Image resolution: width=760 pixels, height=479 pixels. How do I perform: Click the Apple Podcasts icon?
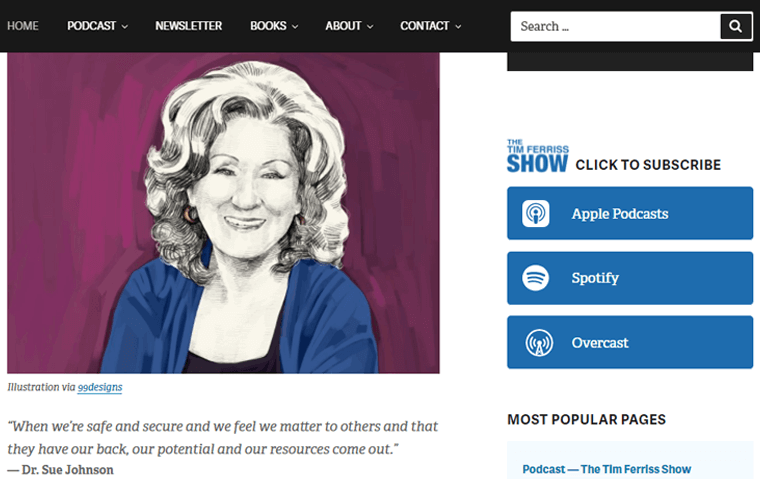(536, 213)
